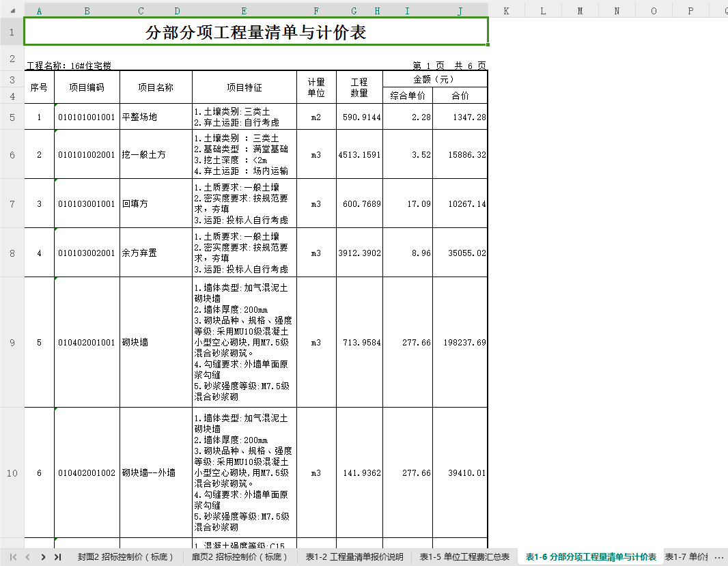The height and width of the screenshot is (566, 728).
Task: Click the 余方弃置 item name cell
Action: pos(156,253)
